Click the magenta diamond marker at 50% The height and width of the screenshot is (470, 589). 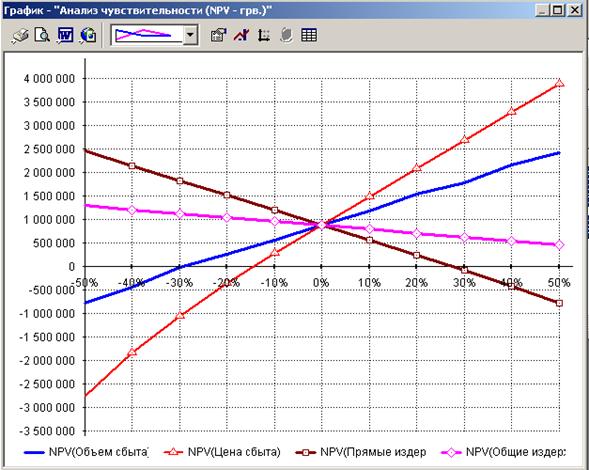point(559,245)
